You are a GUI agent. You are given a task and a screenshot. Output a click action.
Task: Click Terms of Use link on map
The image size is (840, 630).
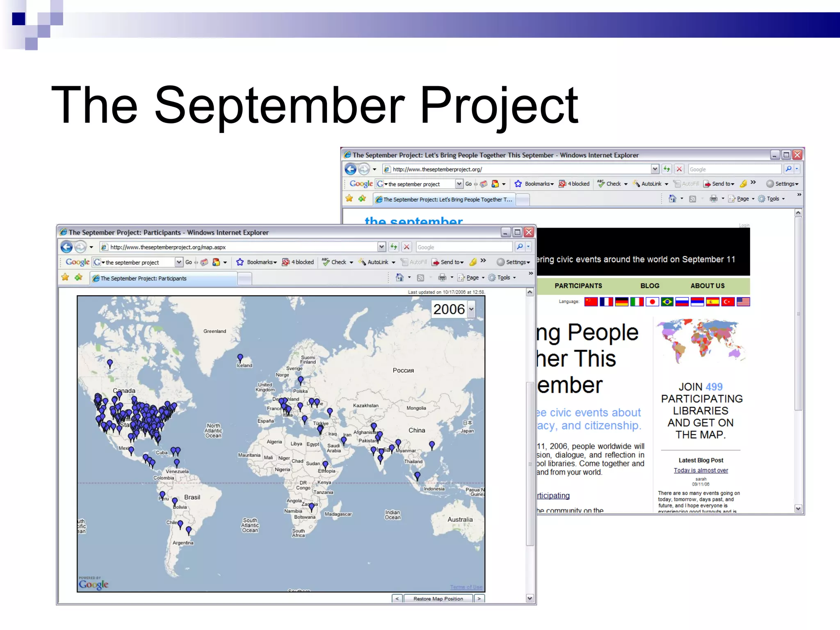tap(466, 587)
